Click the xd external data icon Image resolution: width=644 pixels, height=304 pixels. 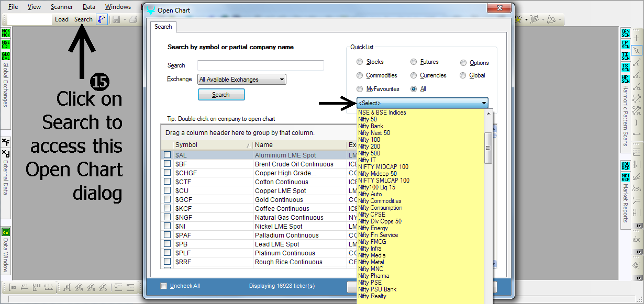[x=6, y=153]
